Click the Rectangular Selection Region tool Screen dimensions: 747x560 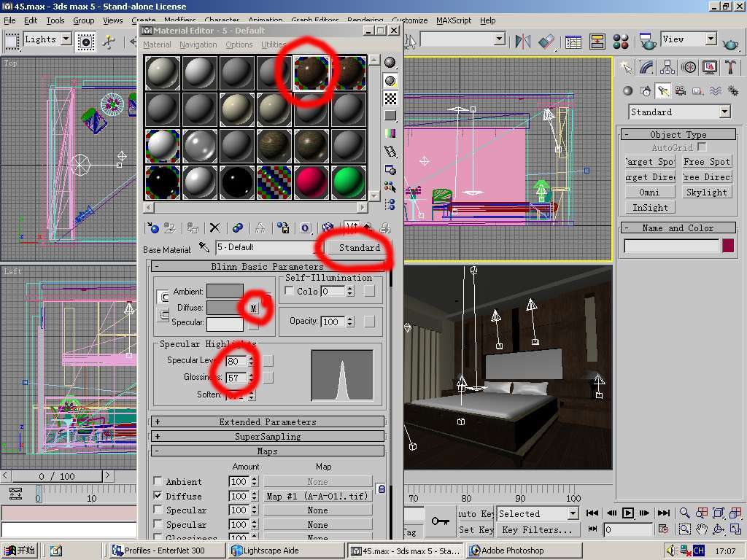coord(12,42)
